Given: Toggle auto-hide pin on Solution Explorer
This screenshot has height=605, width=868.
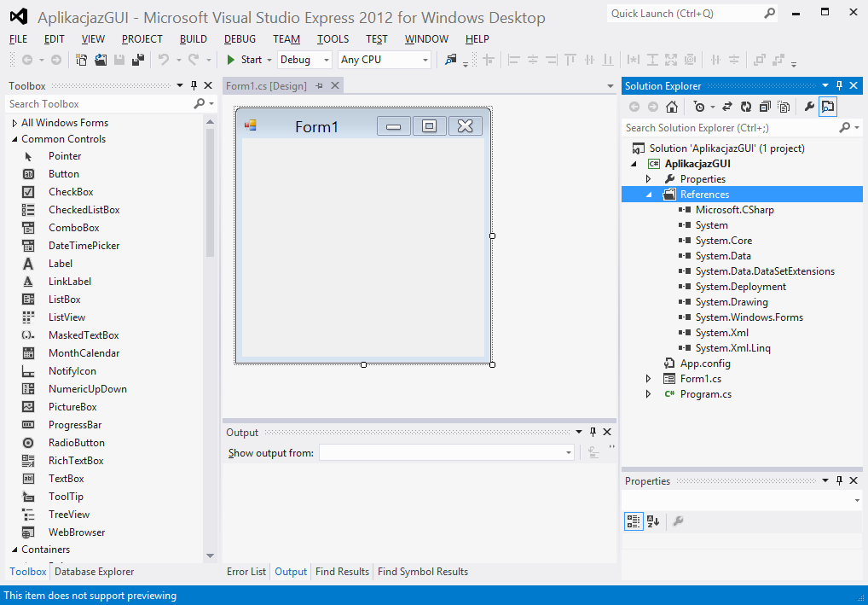Looking at the screenshot, I should point(839,85).
